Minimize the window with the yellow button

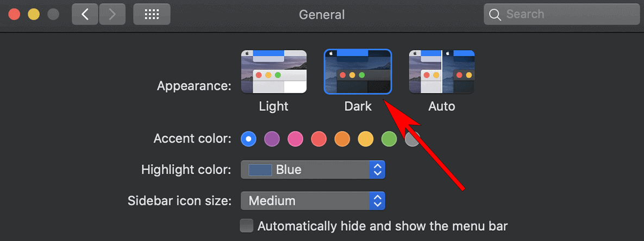tap(34, 15)
